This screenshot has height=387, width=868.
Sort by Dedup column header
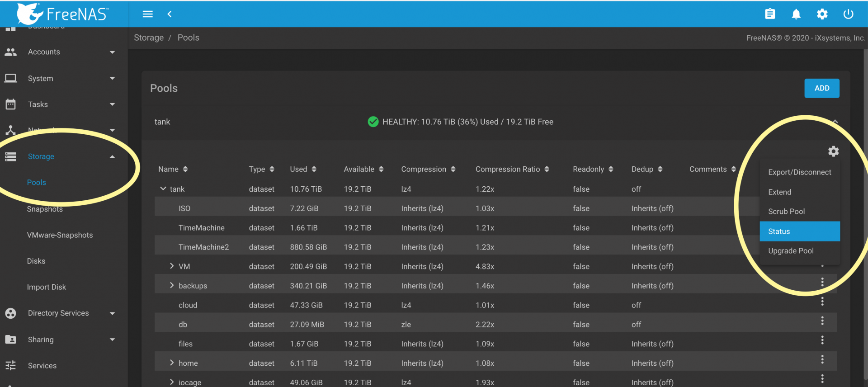coord(647,169)
